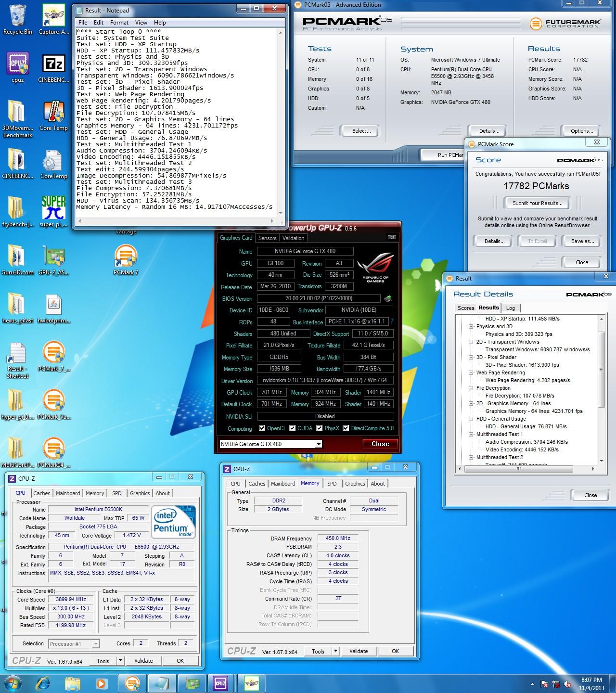Open Tools dropdown arrow in CPU-Z CPU window
The width and height of the screenshot is (616, 693).
pos(120,661)
